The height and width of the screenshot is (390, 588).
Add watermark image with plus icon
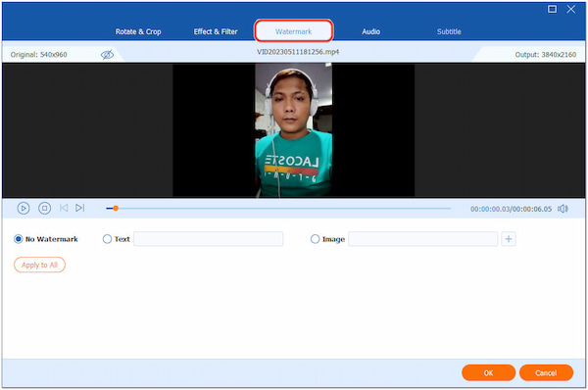point(509,239)
